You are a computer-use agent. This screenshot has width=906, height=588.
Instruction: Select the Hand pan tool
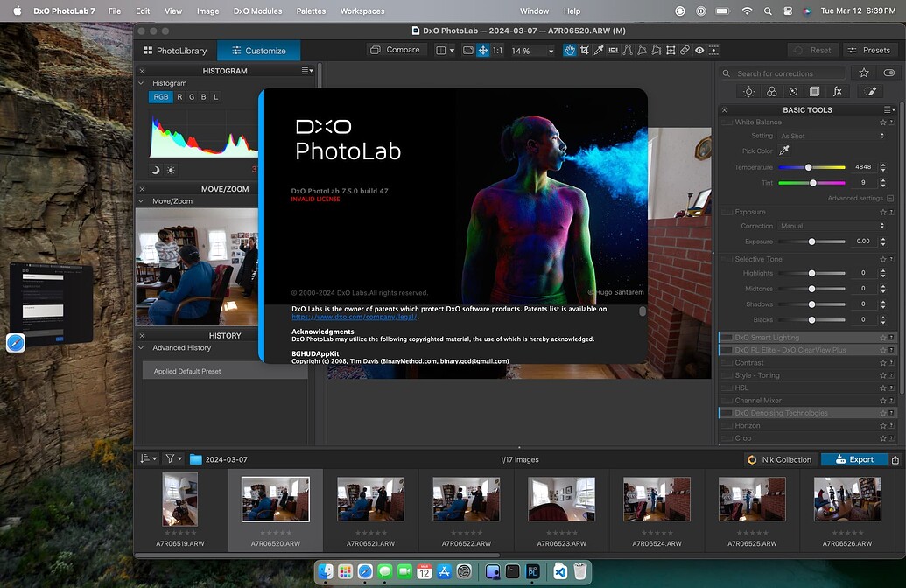coord(570,50)
